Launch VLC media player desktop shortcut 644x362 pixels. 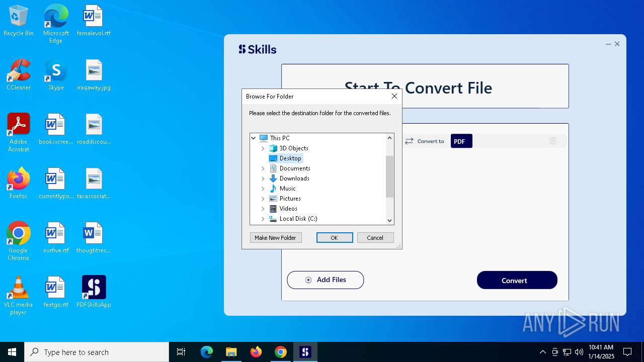[19, 296]
